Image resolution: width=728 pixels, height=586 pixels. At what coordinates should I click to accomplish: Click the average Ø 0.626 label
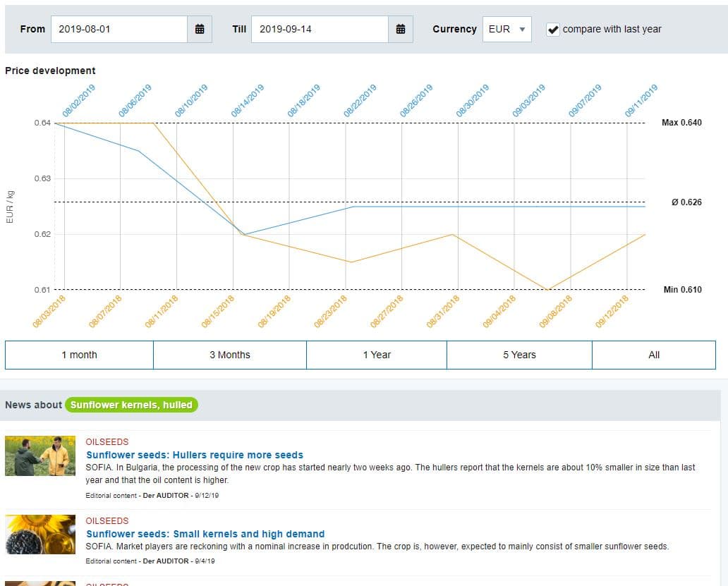(x=686, y=202)
